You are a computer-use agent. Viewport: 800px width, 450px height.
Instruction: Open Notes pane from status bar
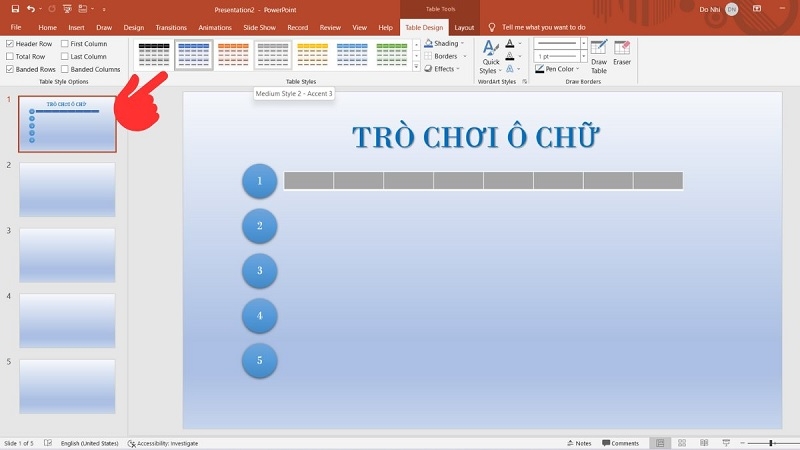579,443
